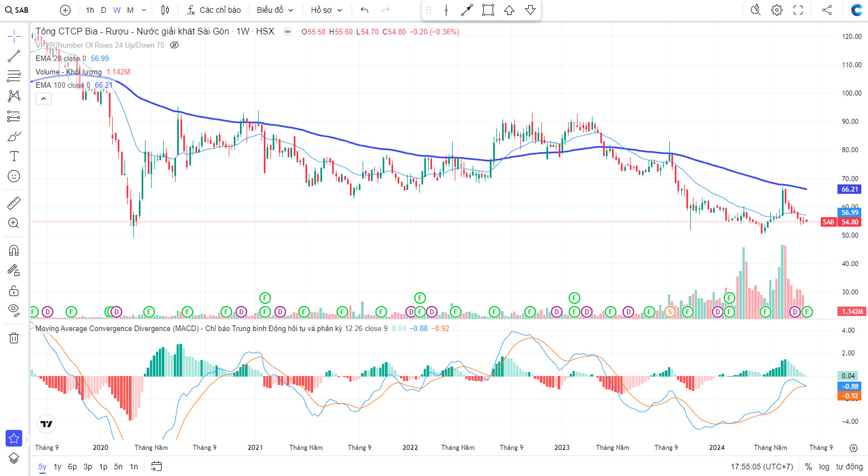
Task: Toggle tự động auto scale
Action: point(849,467)
